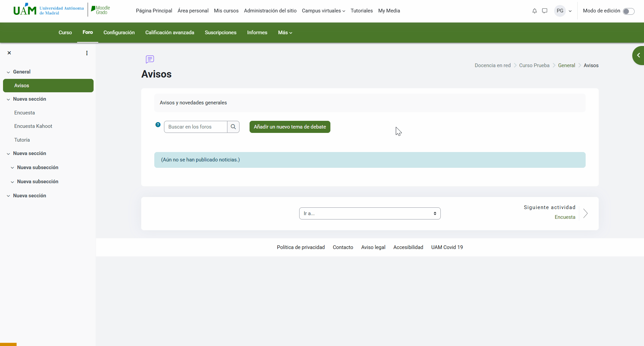Open the Accesibilidad footer link
The width and height of the screenshot is (644, 346).
[x=408, y=247]
